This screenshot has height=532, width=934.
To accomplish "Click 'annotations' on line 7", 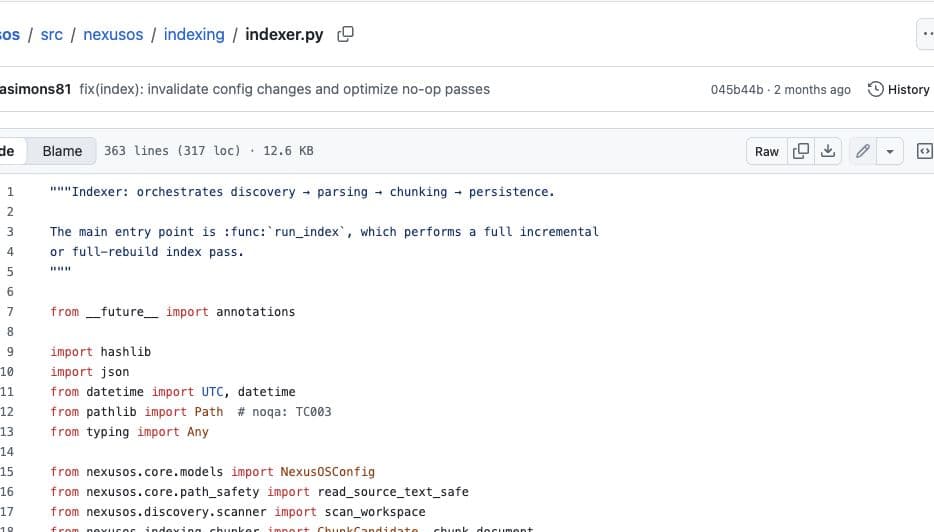I will (x=256, y=312).
